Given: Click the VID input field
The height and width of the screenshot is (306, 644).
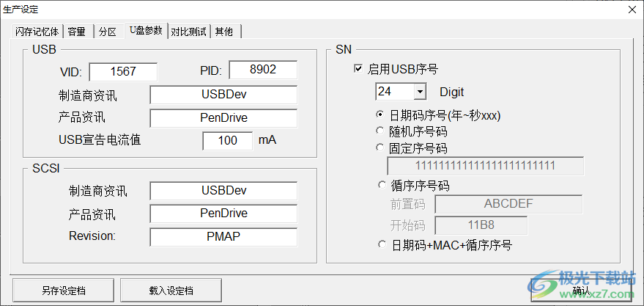Looking at the screenshot, I should (x=123, y=72).
